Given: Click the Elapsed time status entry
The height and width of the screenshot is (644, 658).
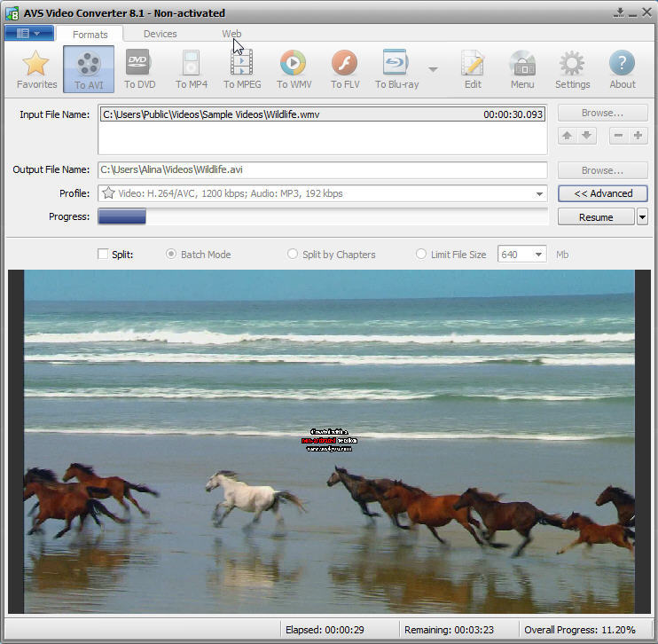Looking at the screenshot, I should click(325, 630).
